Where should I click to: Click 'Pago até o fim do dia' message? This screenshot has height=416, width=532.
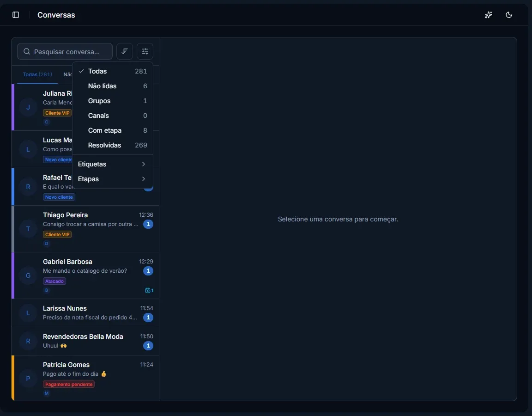coord(75,374)
